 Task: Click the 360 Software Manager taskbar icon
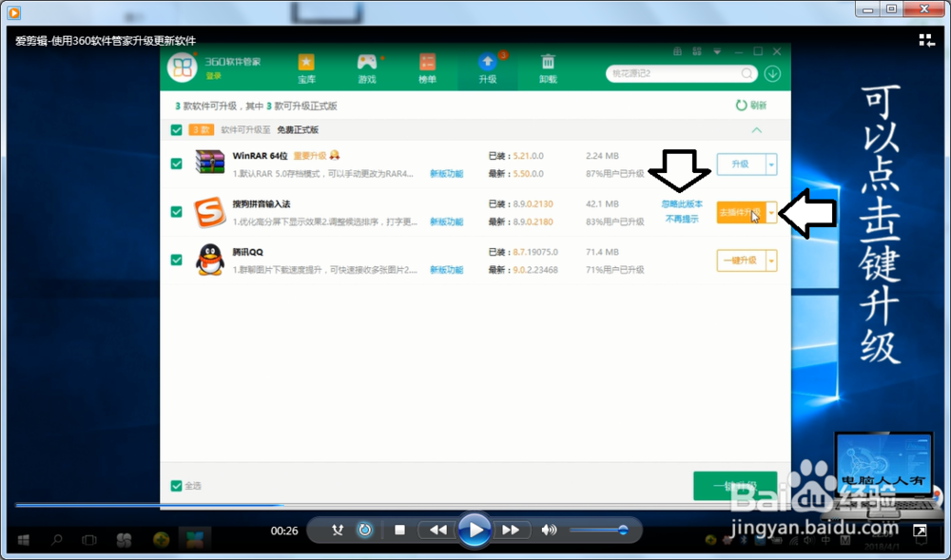194,539
